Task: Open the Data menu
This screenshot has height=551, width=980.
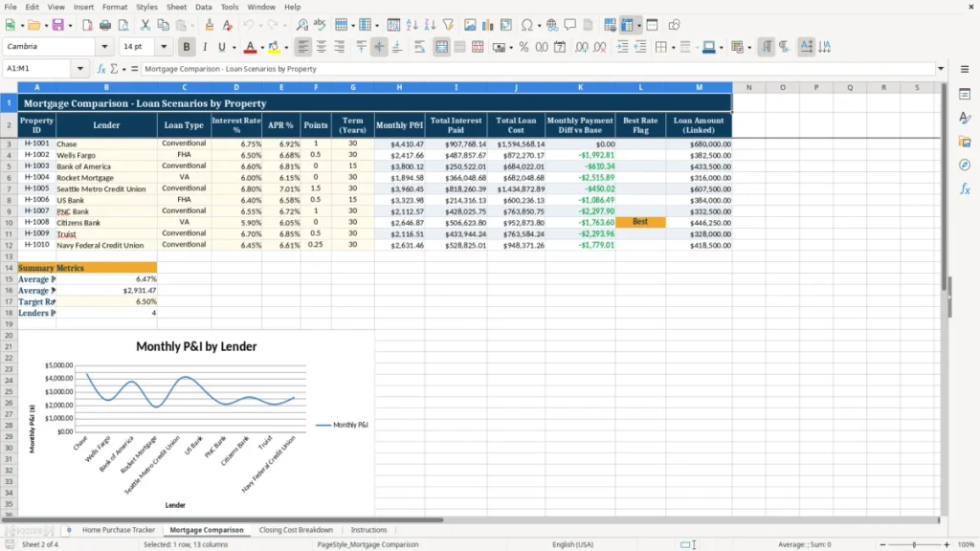Action: click(203, 7)
